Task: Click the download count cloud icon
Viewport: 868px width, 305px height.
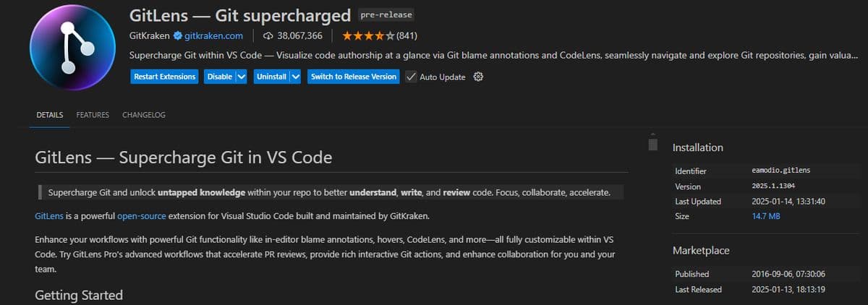Action: (268, 35)
